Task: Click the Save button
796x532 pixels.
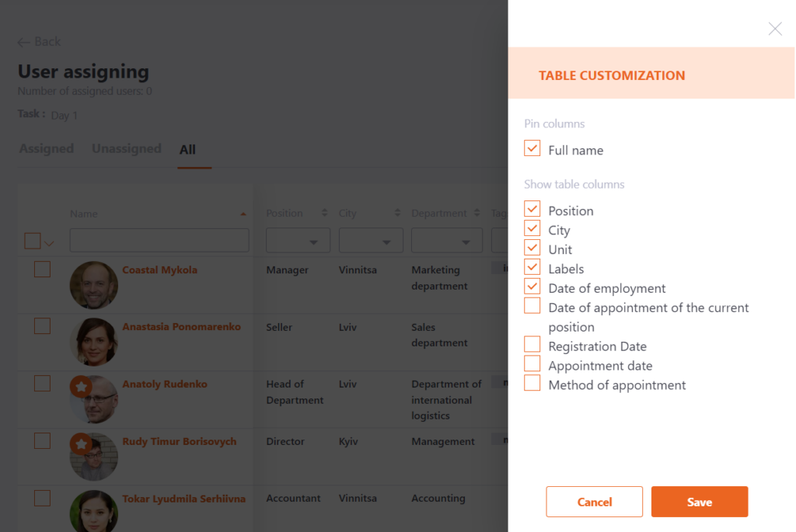Action: (699, 502)
